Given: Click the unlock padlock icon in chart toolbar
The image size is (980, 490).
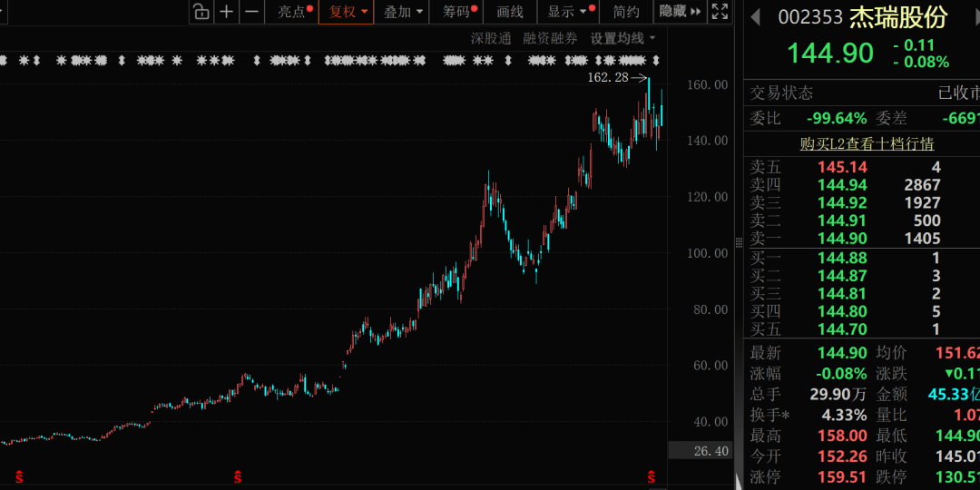Looking at the screenshot, I should tap(201, 11).
